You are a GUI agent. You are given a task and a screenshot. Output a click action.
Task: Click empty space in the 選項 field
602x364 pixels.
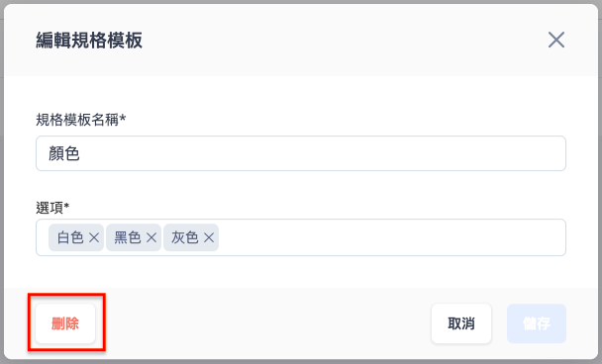click(392, 237)
